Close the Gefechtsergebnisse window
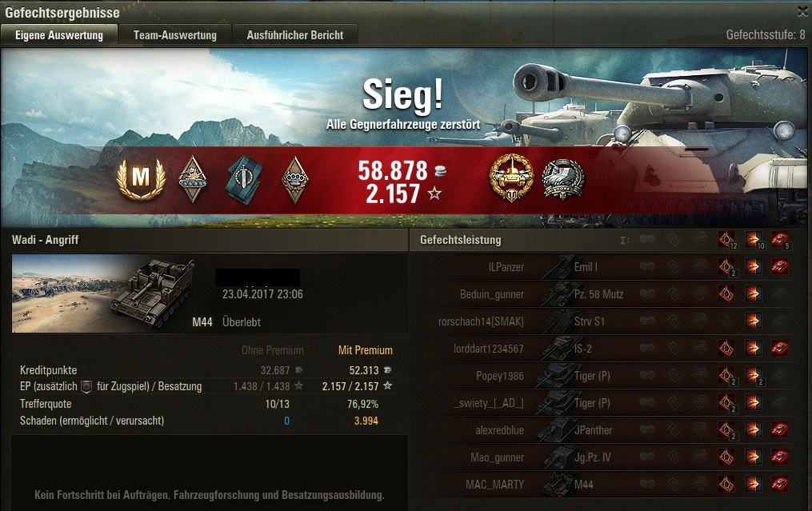The width and height of the screenshot is (812, 511). [802, 11]
